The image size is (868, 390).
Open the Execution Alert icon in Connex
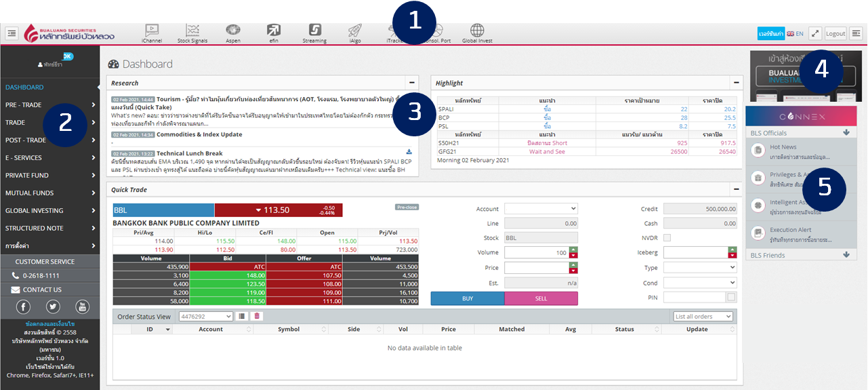point(758,233)
